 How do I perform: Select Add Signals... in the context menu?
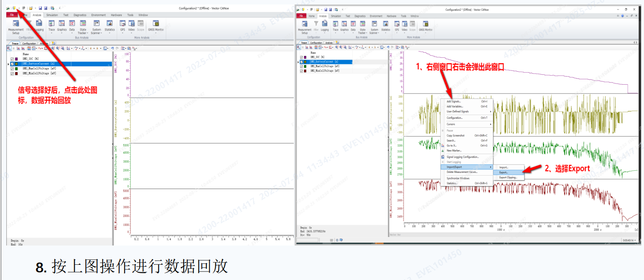click(454, 101)
